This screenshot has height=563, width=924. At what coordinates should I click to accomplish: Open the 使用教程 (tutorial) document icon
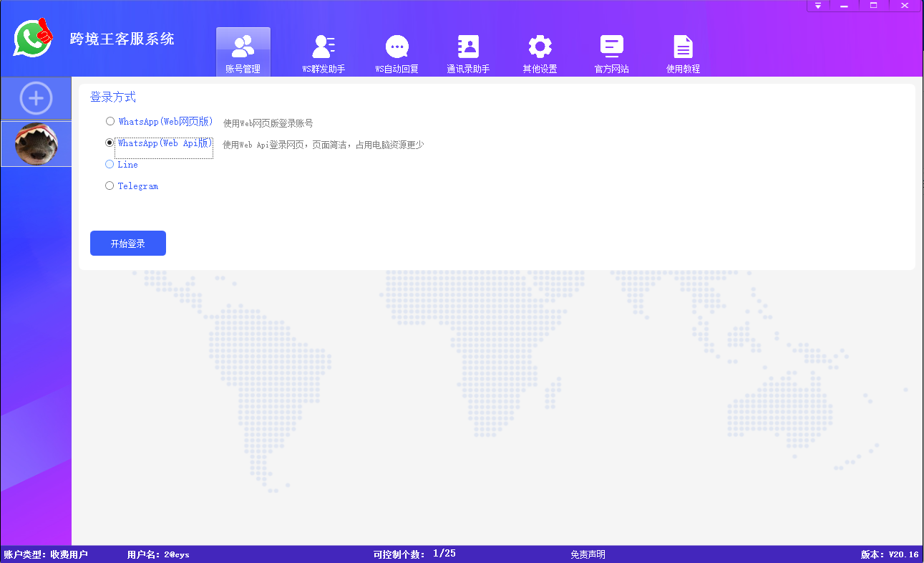click(x=682, y=50)
